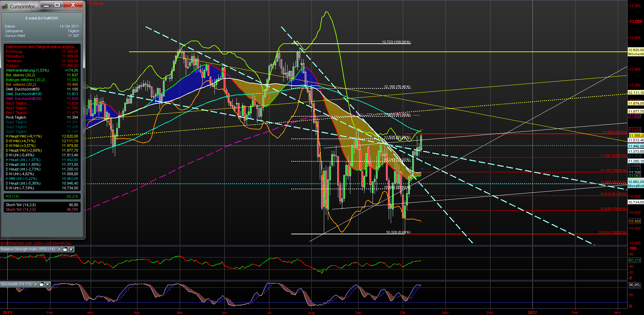
Task: Remove the RSI indicator panel
Action: [x=71, y=249]
